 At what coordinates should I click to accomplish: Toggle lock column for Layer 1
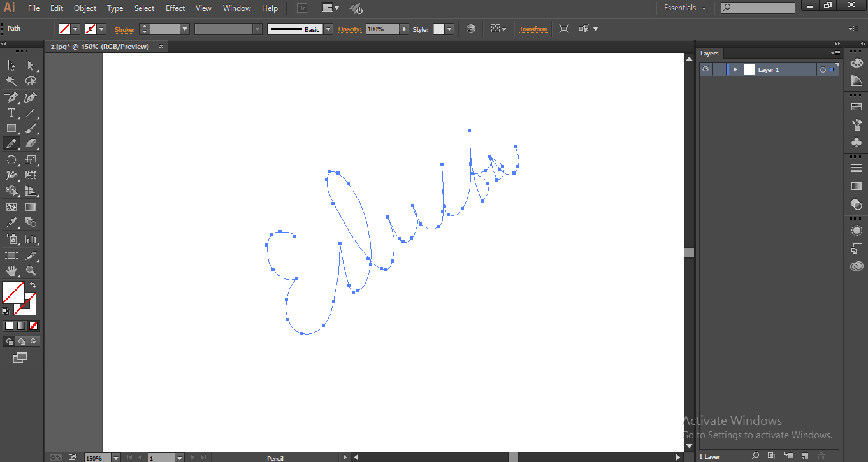(x=719, y=69)
